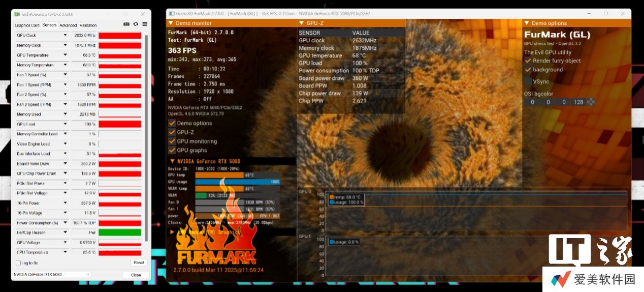Collapse the Demo options panel header
The width and height of the screenshot is (644, 292).
[x=527, y=23]
